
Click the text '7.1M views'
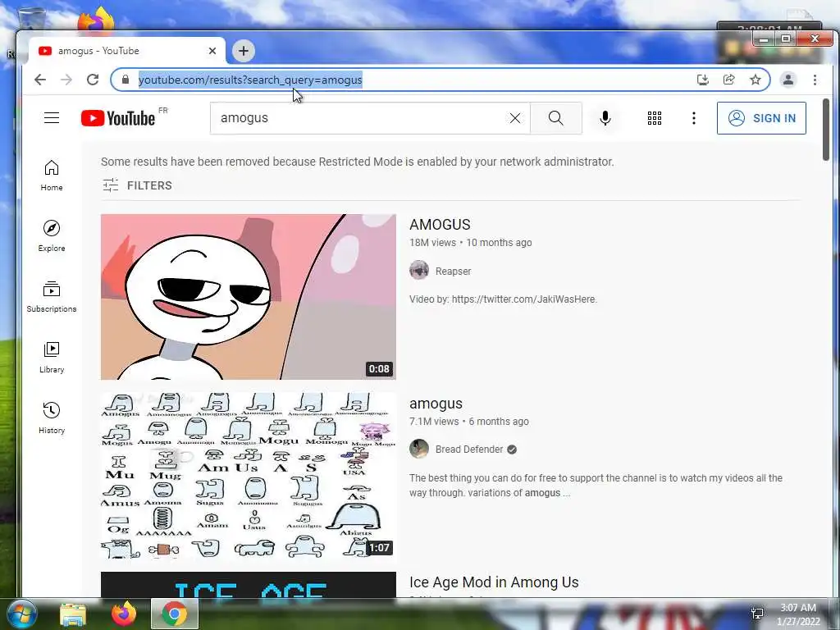point(434,422)
